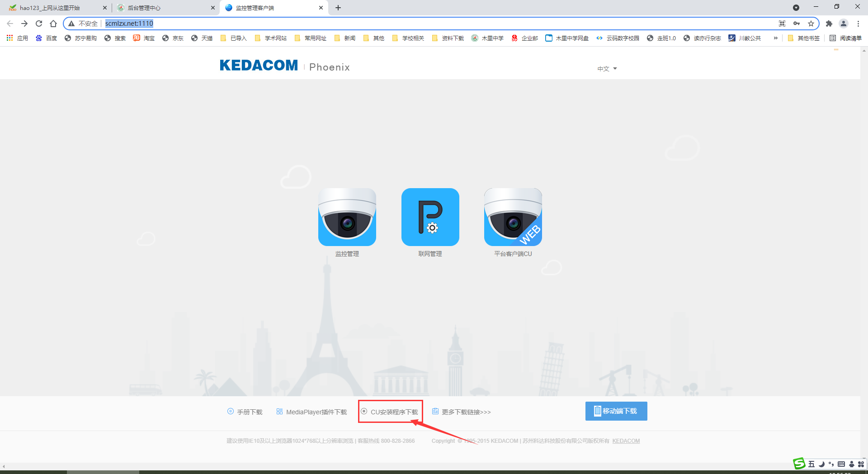868x474 pixels.
Task: Open the 已导入 bookmark folder
Action: [x=233, y=38]
